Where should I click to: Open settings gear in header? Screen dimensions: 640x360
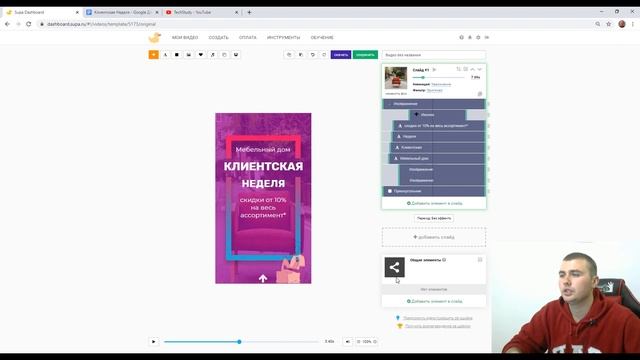pos(478,38)
